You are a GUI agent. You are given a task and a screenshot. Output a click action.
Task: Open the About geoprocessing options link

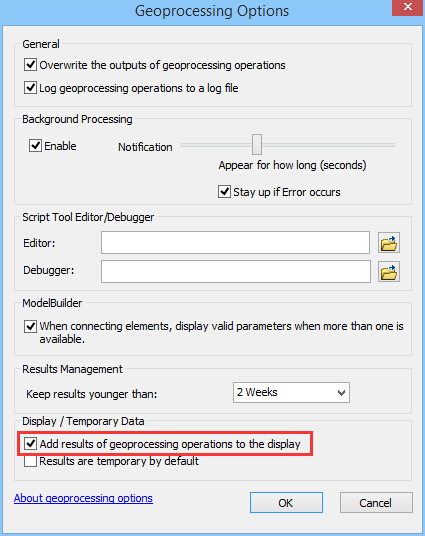click(83, 498)
